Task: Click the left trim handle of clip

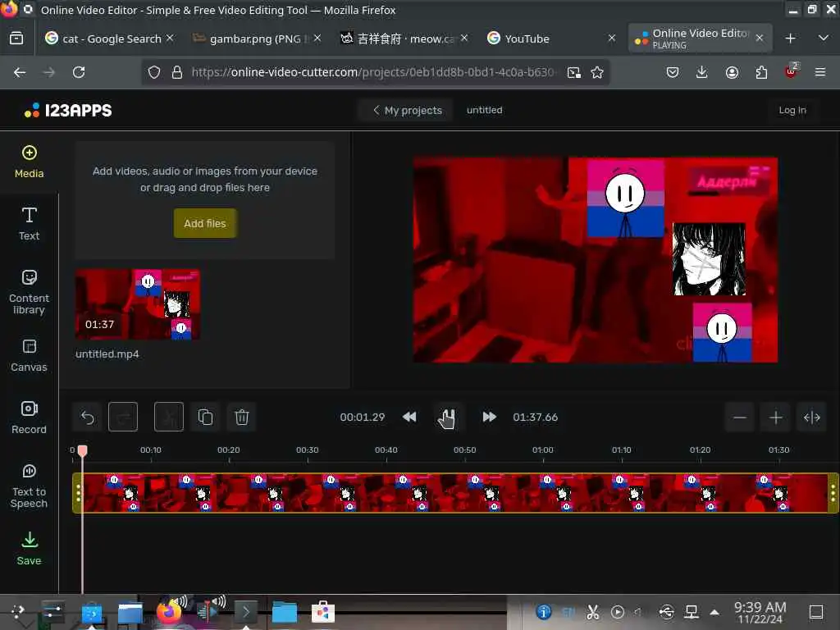Action: pos(78,493)
